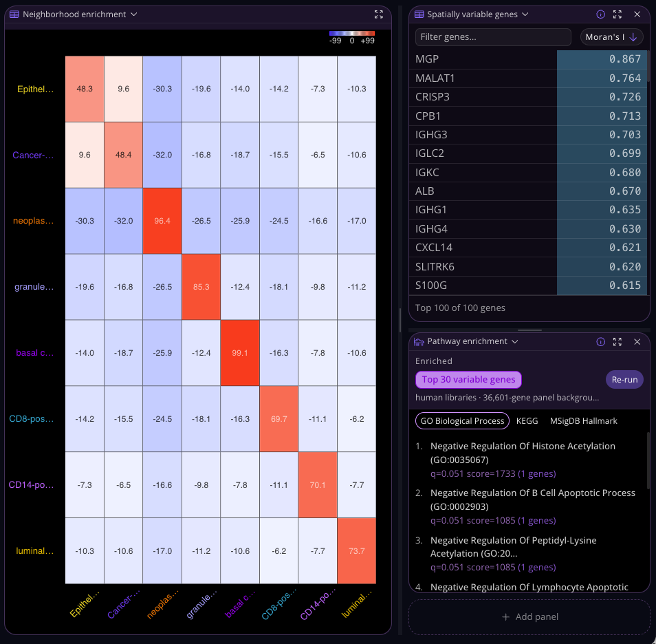Close the Pathway enrichment panel

coord(637,342)
